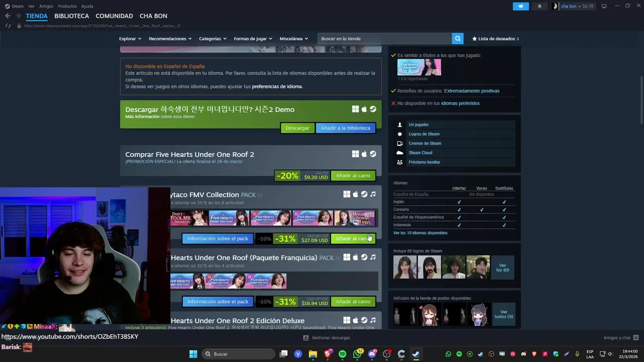
Task: Open the Steam menu
Action: [x=14, y=6]
